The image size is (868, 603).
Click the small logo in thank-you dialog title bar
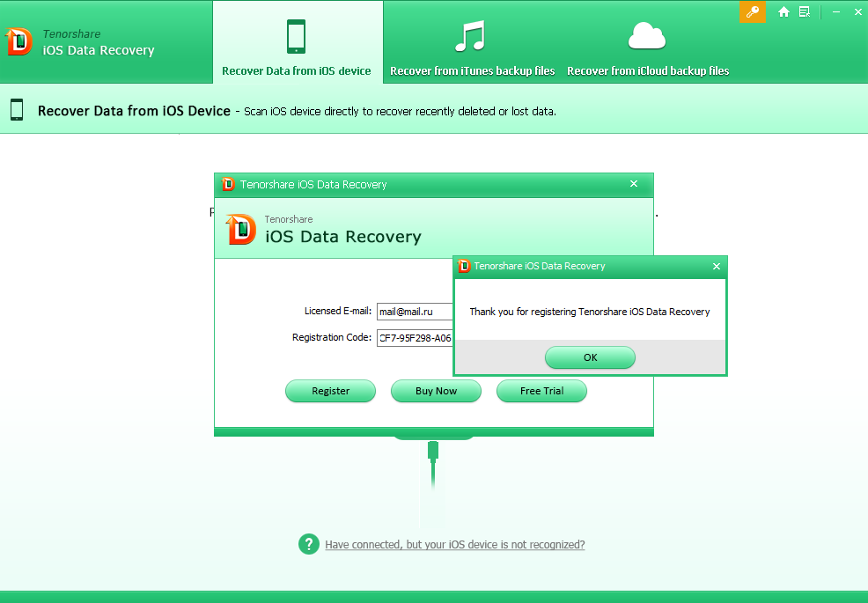click(464, 266)
